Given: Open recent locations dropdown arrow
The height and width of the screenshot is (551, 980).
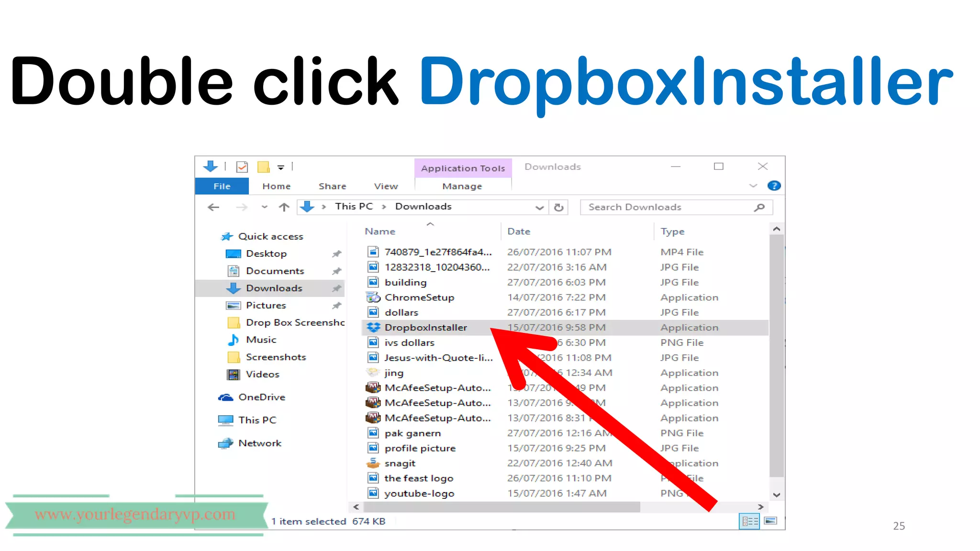Looking at the screenshot, I should tap(265, 207).
